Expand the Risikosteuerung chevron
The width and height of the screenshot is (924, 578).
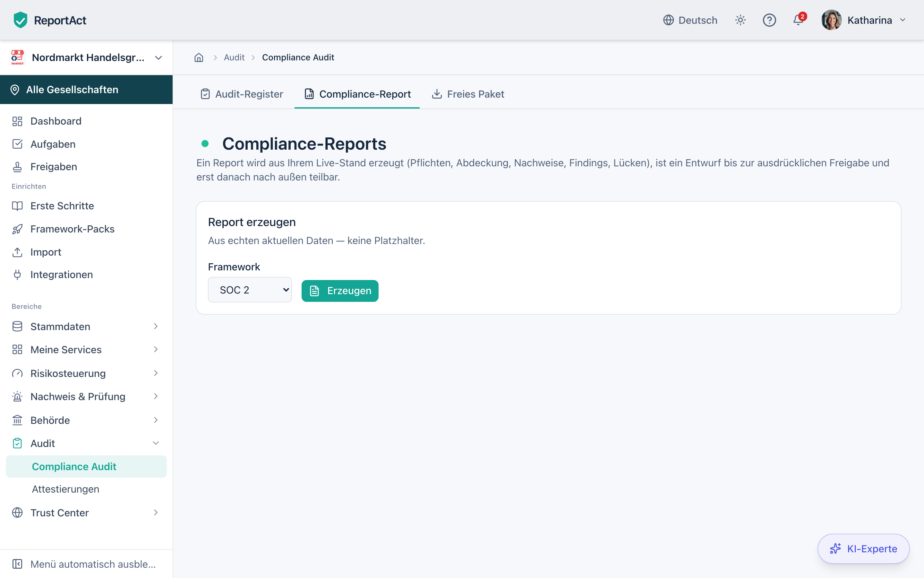pos(156,373)
